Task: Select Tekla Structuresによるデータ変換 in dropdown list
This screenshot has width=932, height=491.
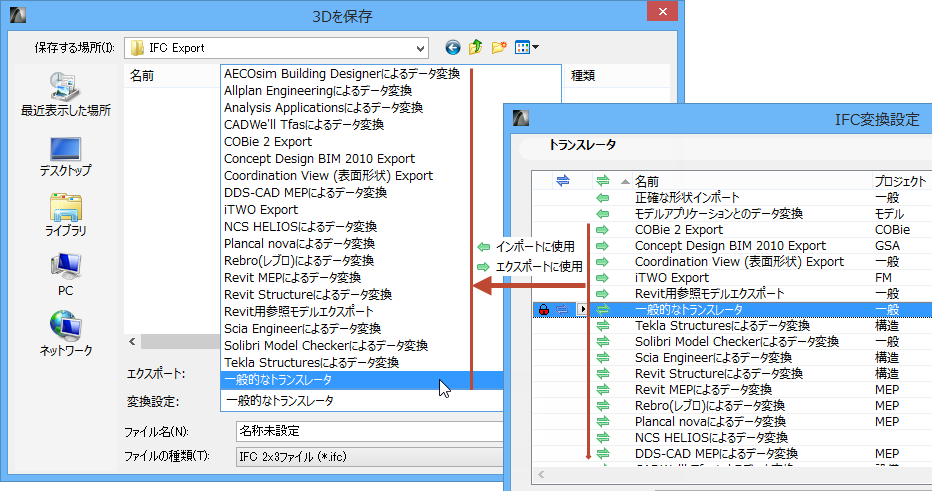Action: [311, 363]
